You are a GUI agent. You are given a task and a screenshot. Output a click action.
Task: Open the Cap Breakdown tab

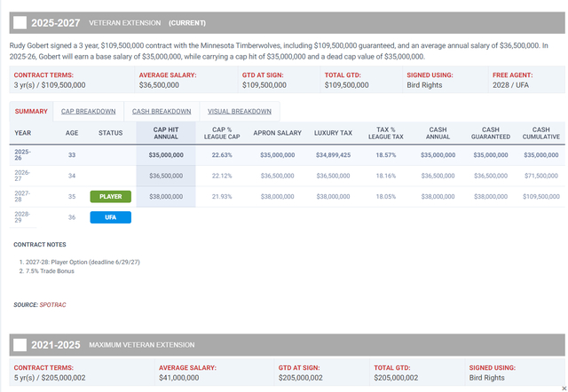pos(88,112)
